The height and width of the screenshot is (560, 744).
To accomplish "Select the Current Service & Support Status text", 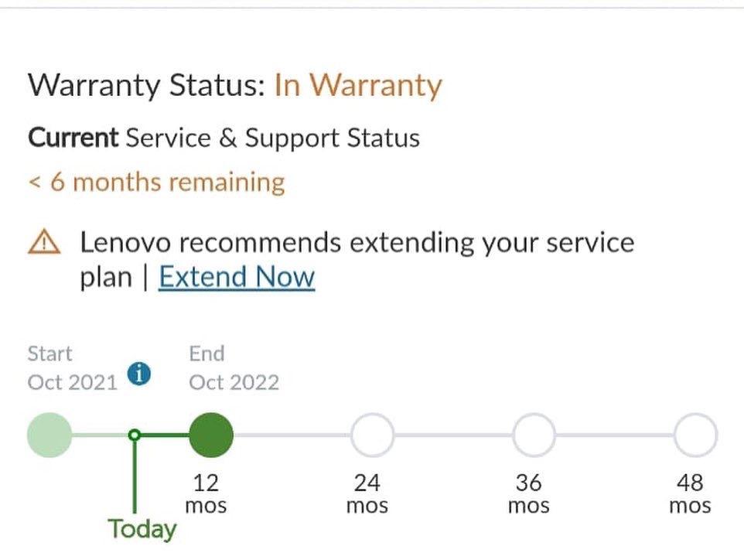I will (224, 138).
